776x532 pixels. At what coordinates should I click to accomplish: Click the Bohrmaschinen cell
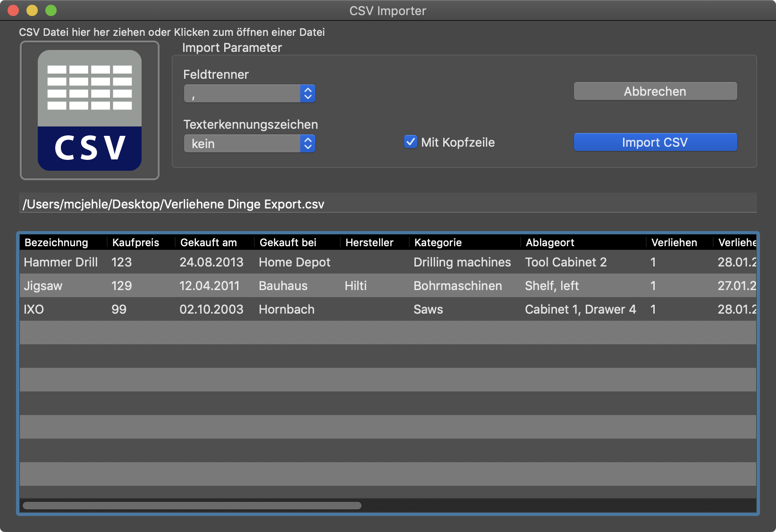458,286
